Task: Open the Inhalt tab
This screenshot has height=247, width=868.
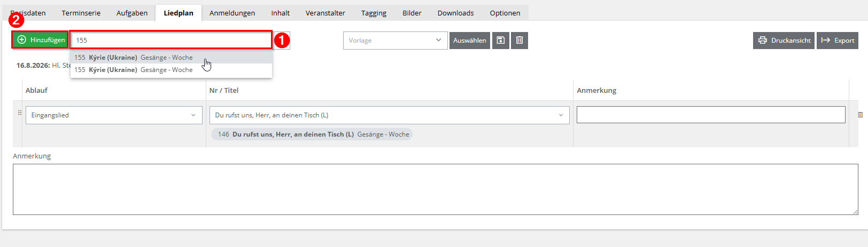Action: coord(280,13)
